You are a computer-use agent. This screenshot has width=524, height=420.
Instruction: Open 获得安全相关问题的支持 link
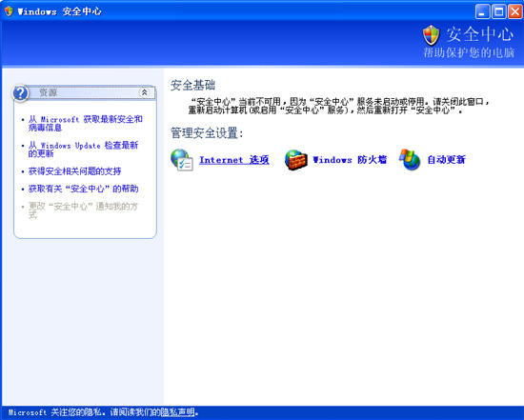[x=75, y=171]
